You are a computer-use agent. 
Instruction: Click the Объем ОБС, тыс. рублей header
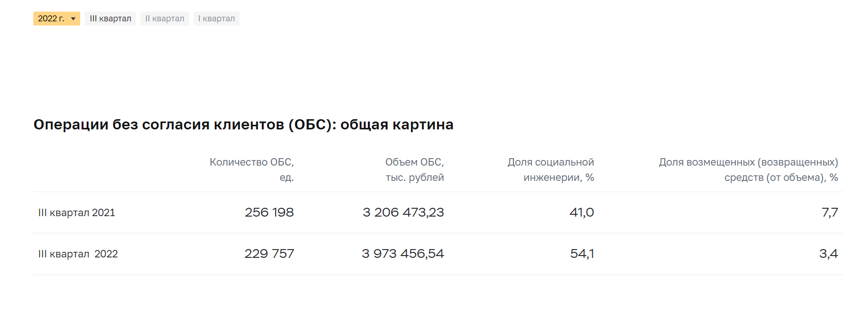click(x=414, y=170)
